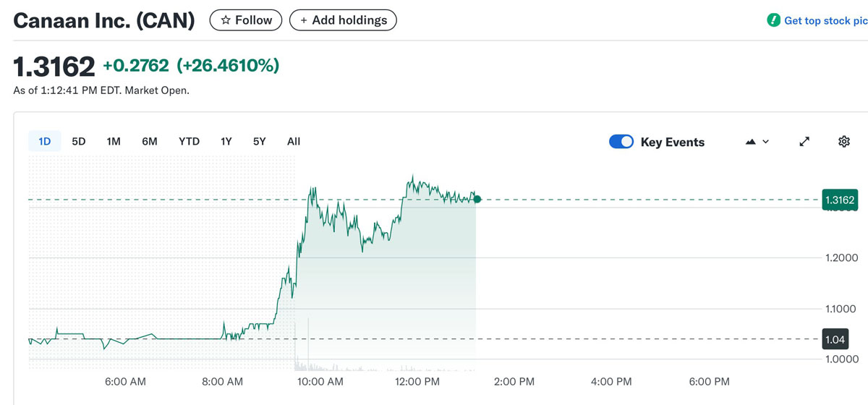Click the green top stock picks icon
Screen dimensions: 868x405
click(773, 20)
